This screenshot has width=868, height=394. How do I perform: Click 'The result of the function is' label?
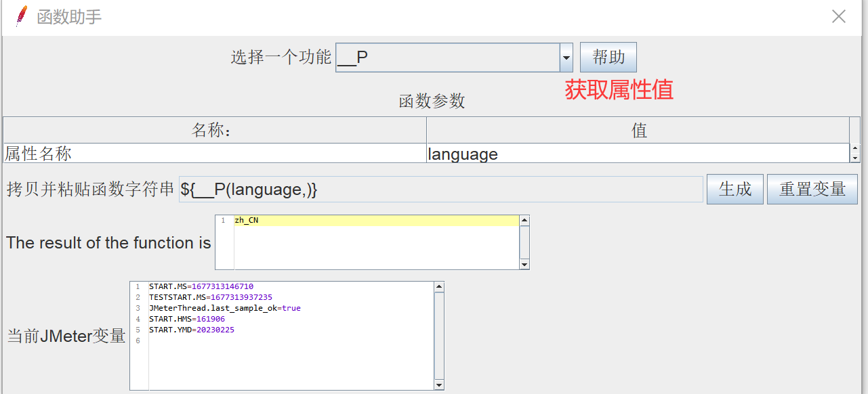[x=108, y=243]
